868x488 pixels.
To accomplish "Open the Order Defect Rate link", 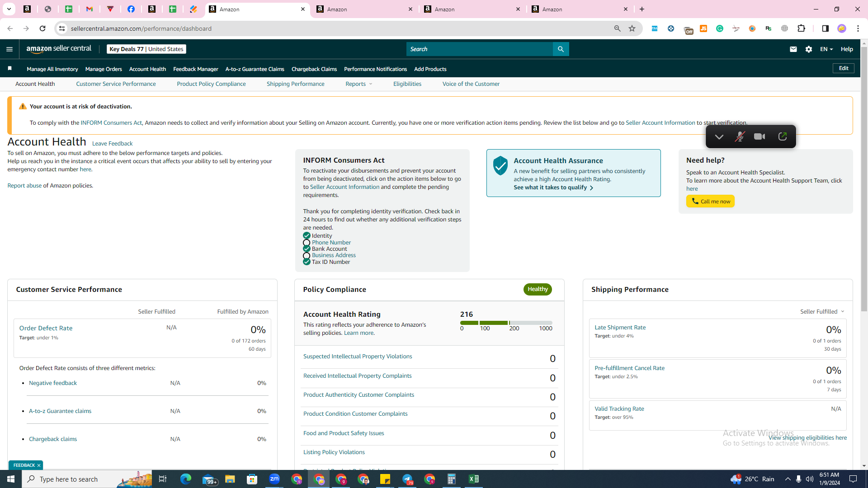I will click(x=46, y=328).
